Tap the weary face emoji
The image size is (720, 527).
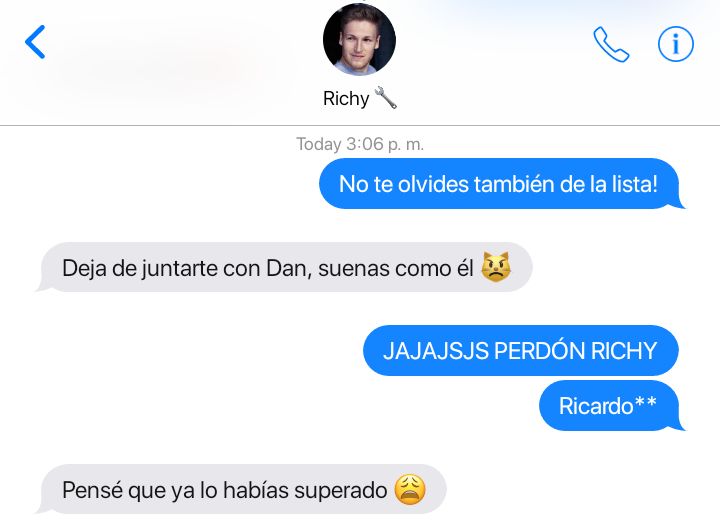[x=410, y=489]
